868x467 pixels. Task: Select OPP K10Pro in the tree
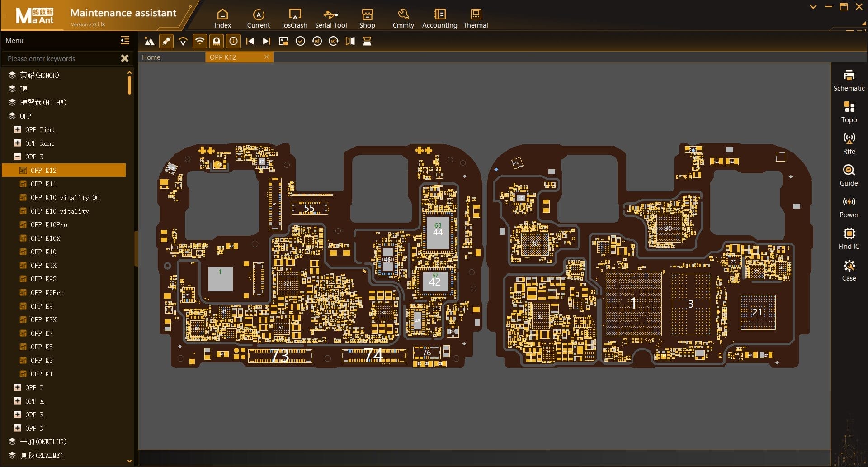click(x=49, y=225)
